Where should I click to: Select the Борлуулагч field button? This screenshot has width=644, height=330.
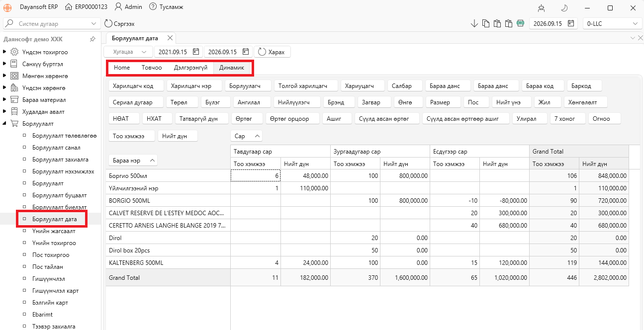tap(249, 86)
